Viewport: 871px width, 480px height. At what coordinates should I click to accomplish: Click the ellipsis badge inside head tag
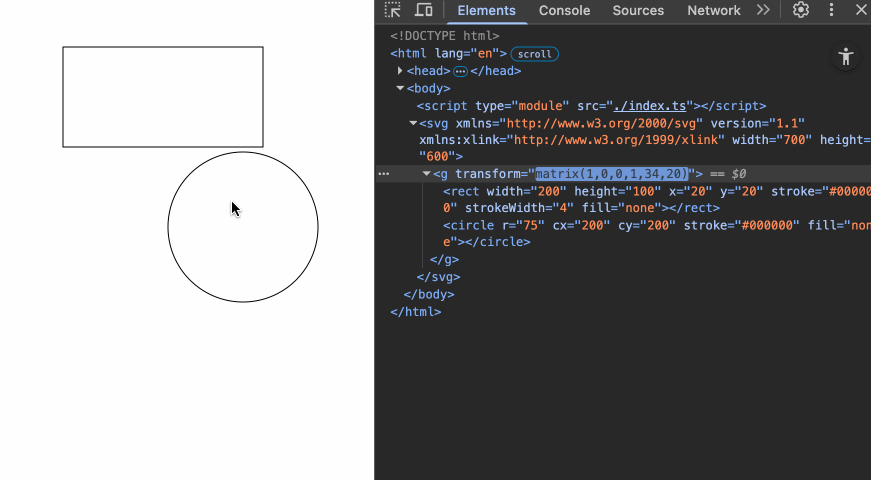tap(460, 71)
